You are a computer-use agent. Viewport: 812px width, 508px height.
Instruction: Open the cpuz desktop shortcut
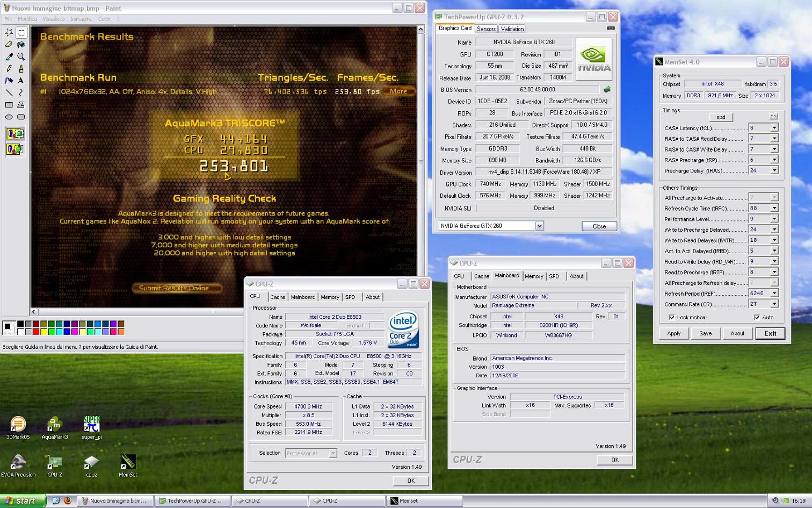(x=91, y=466)
